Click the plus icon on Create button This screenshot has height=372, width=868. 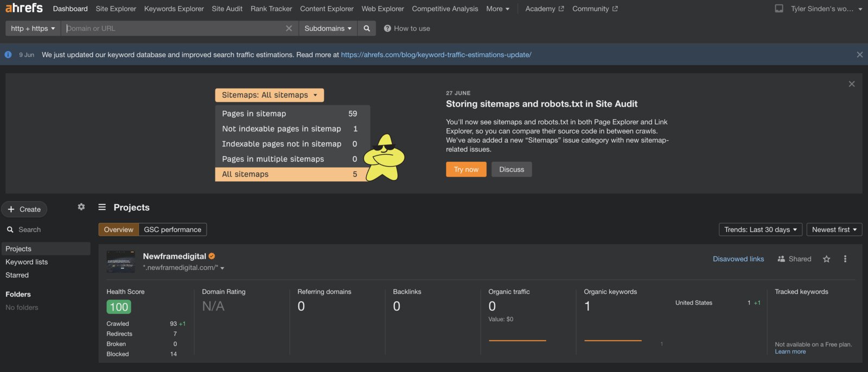coord(11,209)
